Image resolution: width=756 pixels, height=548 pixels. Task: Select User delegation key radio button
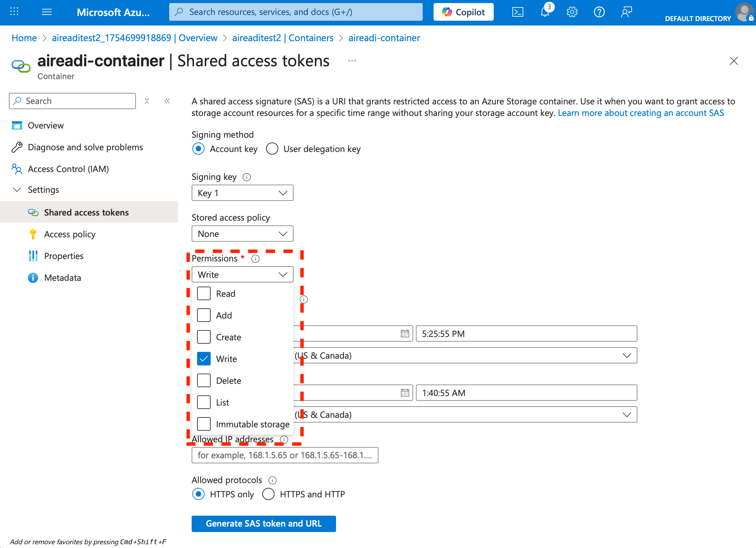[x=272, y=149]
